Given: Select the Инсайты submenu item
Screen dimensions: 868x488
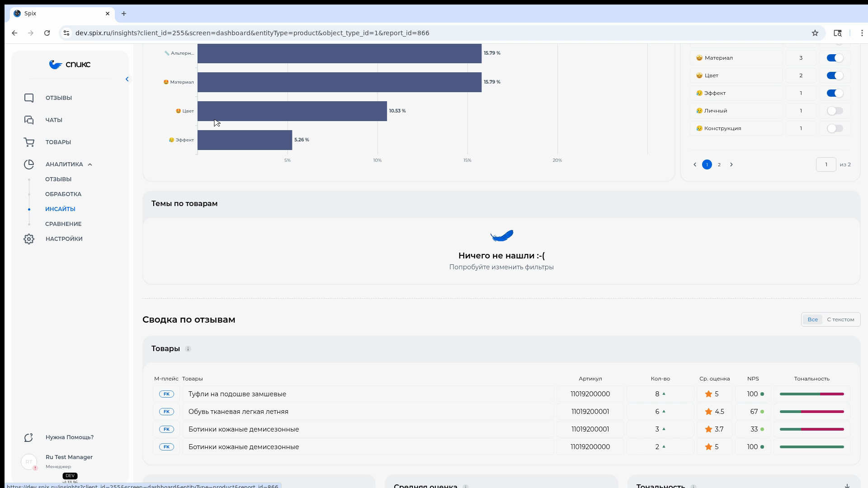Looking at the screenshot, I should tap(60, 209).
